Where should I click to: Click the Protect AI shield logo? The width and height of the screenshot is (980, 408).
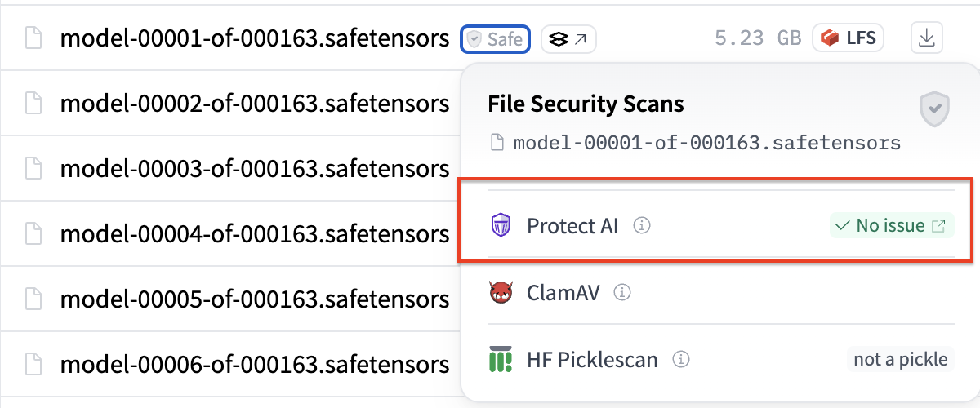[501, 226]
